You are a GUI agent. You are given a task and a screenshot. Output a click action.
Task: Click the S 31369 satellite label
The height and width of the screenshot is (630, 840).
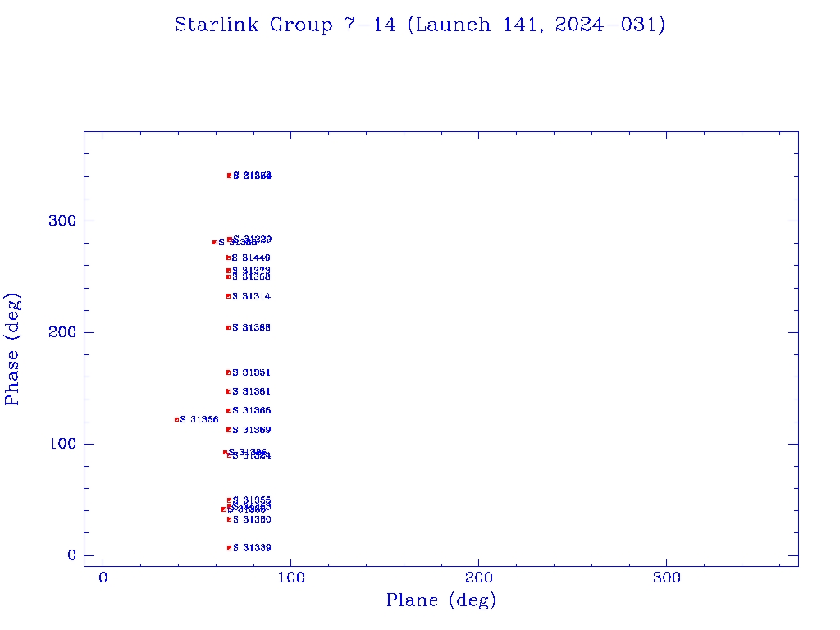[x=252, y=430]
